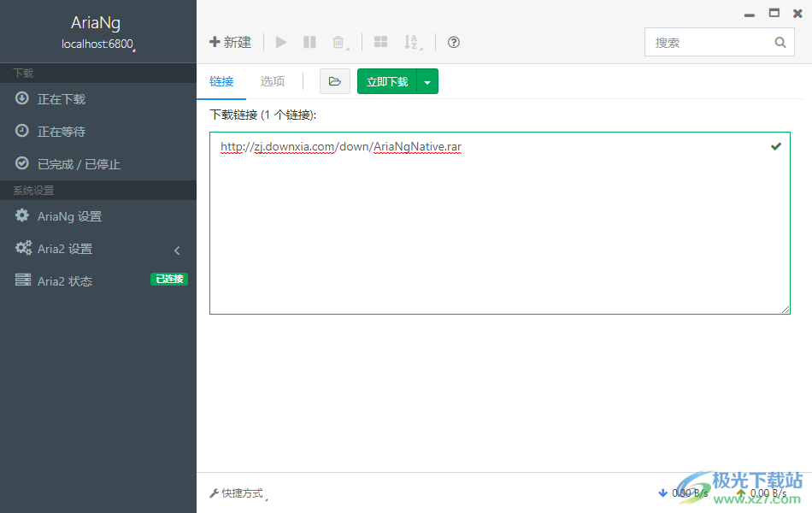Expand the Aria2 设置 submenu chevron

coord(177,251)
